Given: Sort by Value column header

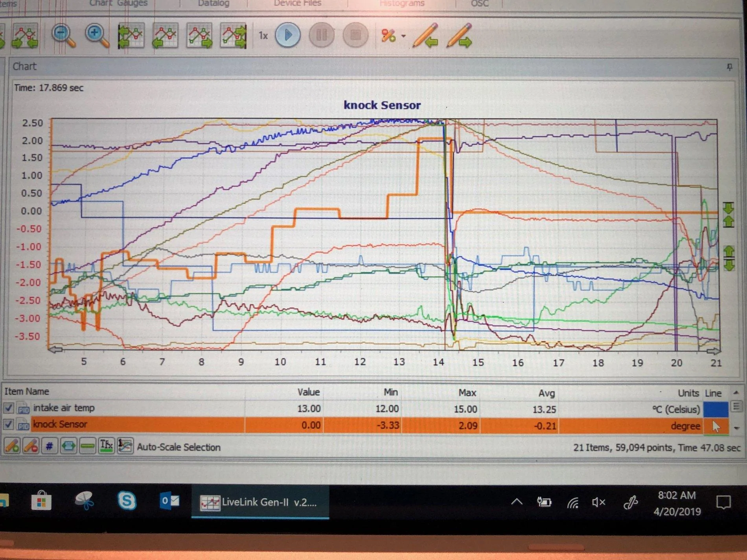Looking at the screenshot, I should point(308,392).
